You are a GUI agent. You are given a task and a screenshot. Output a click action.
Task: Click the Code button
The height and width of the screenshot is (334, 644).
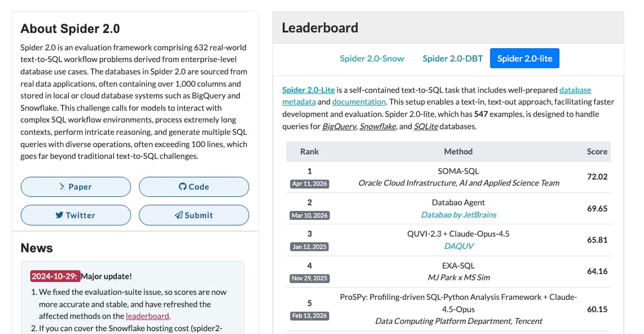(194, 186)
